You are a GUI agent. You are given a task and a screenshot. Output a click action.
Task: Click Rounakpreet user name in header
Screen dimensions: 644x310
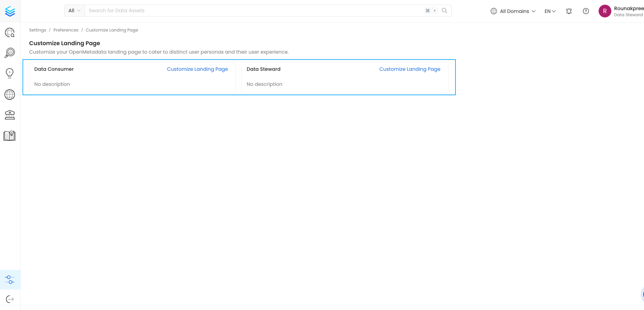[x=629, y=8]
